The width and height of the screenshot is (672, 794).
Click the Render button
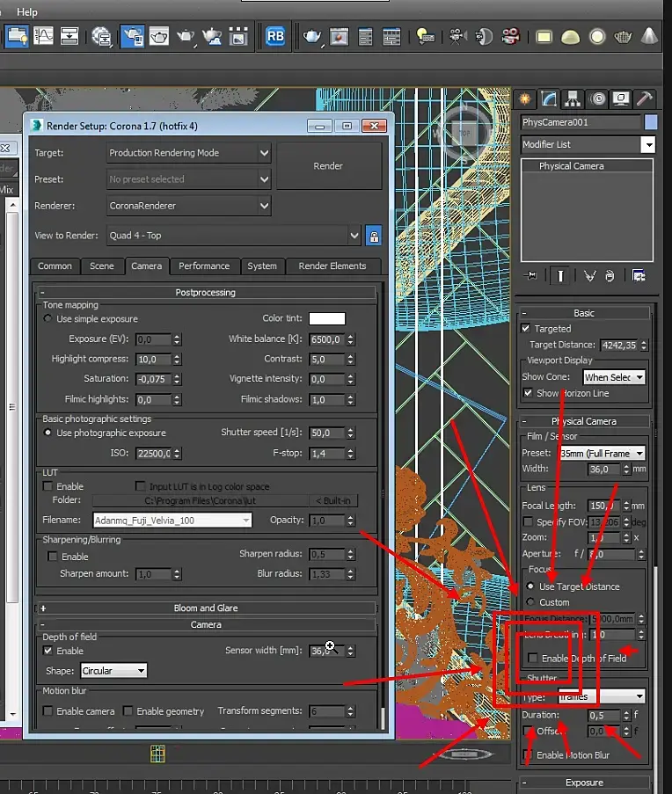coord(328,166)
